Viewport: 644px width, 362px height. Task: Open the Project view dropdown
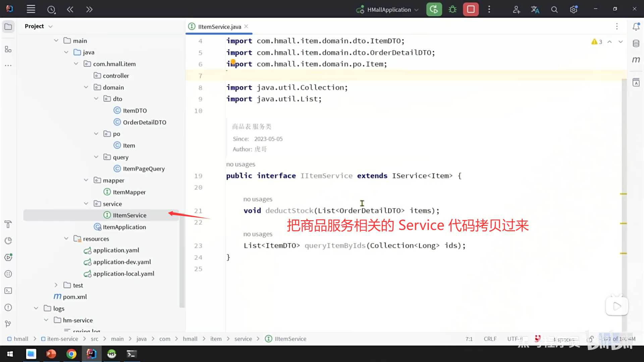coord(50,26)
